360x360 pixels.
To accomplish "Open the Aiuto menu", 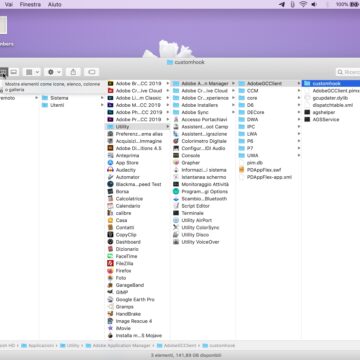I will pos(54,4).
